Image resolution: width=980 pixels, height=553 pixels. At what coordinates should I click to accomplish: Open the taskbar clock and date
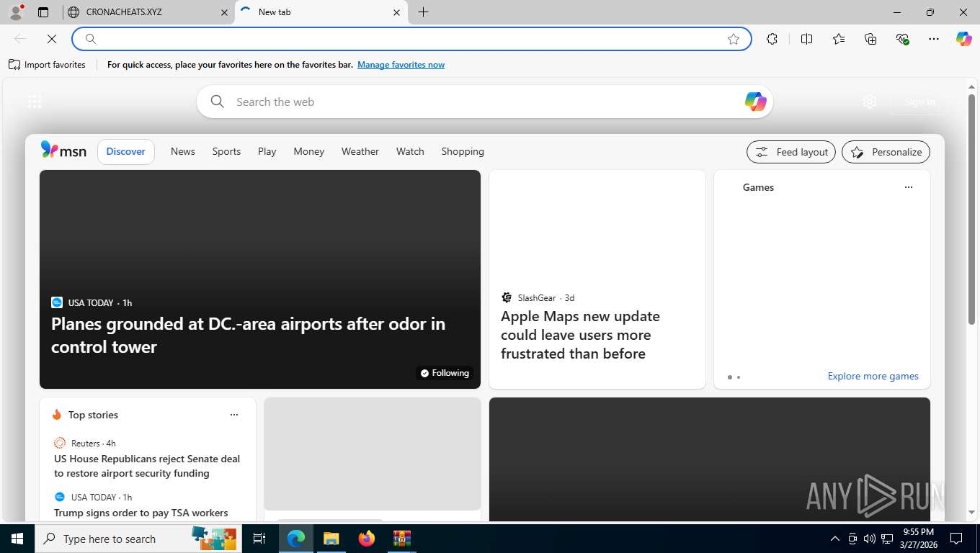tap(918, 539)
